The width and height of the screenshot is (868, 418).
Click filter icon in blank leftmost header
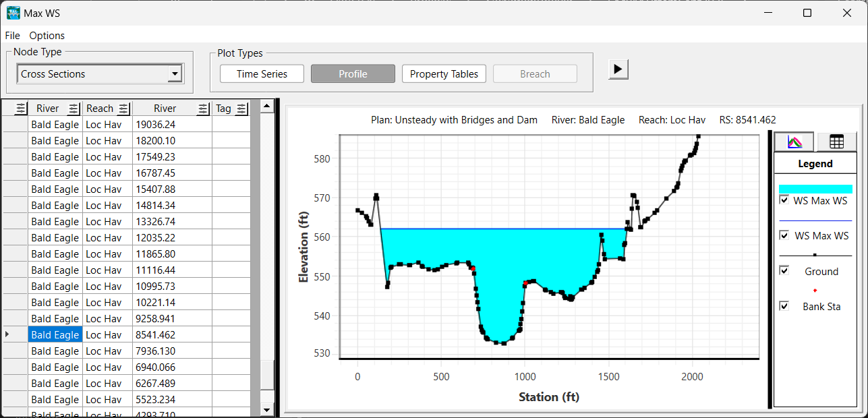tap(20, 109)
